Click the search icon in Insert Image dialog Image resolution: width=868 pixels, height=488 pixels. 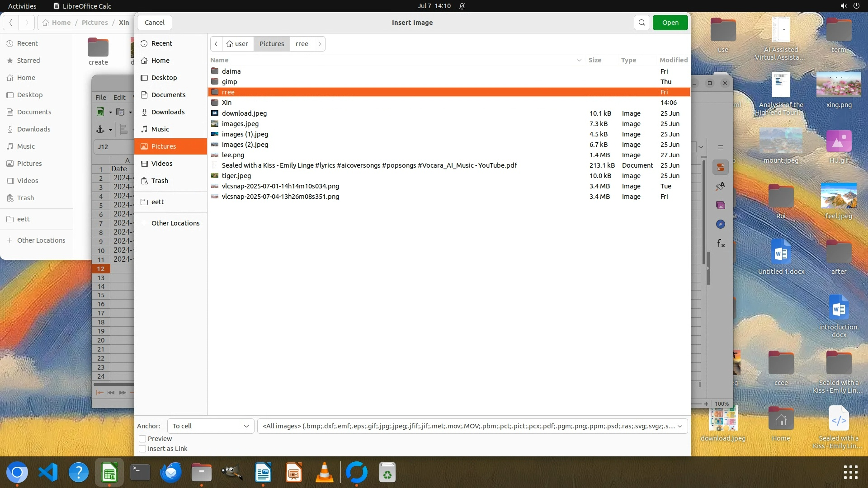642,23
